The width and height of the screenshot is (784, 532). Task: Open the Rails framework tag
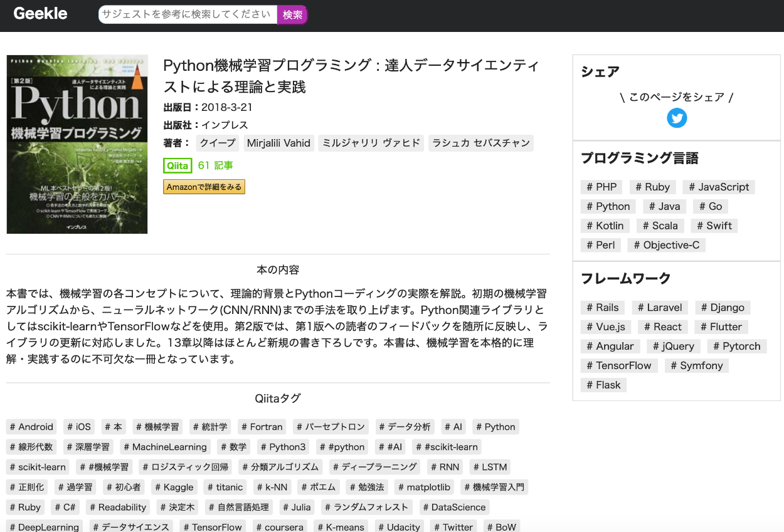[x=603, y=307]
